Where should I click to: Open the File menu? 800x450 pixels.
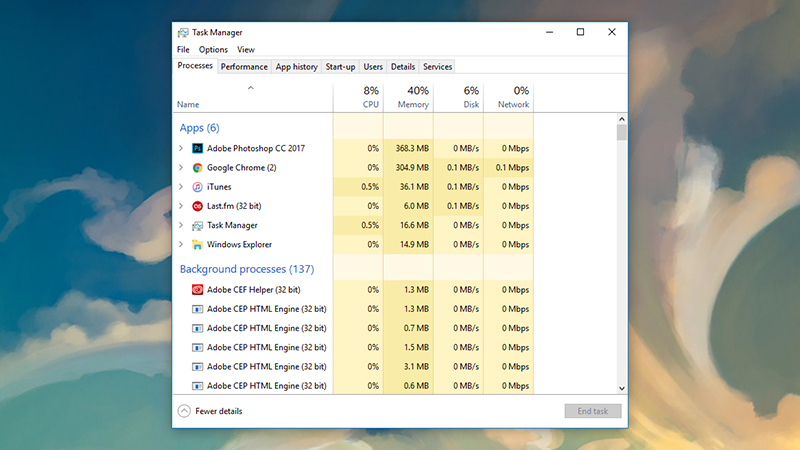point(183,49)
